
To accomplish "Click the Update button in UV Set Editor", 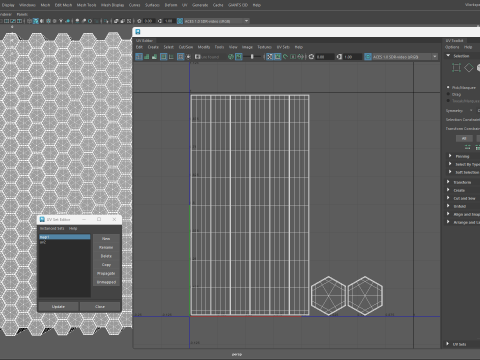I will tap(58, 306).
